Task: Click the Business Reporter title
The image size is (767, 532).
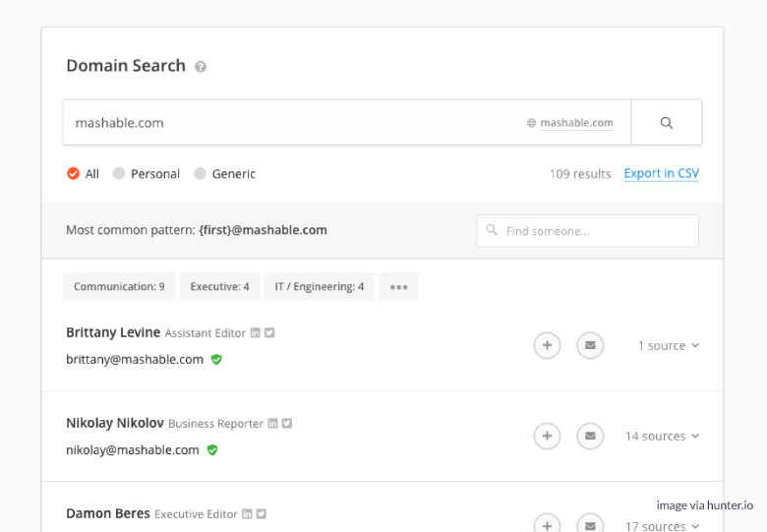Action: coord(215,424)
